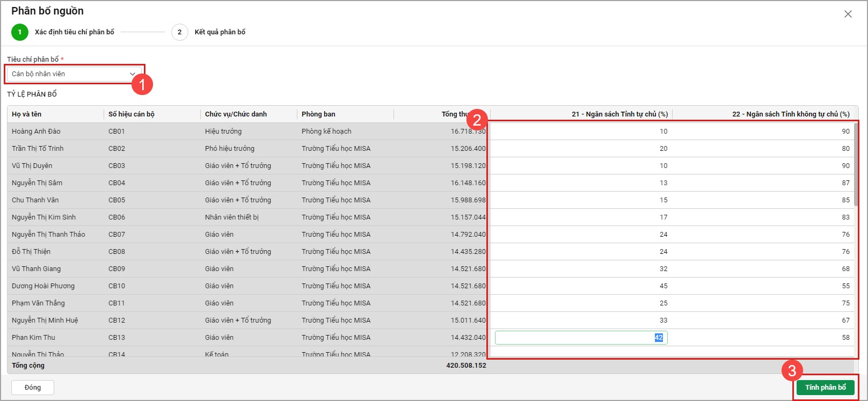Viewport: 868px width, 401px height.
Task: Click 22 - Ngân sách Tỉnh không tự chủ header
Action: coord(790,114)
